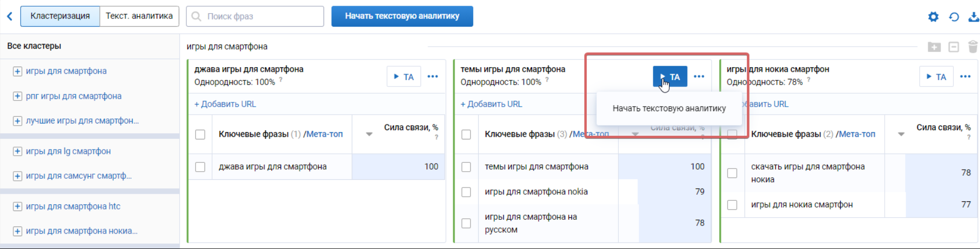Click the search magnifier icon
The image size is (980, 249).
[x=196, y=16]
